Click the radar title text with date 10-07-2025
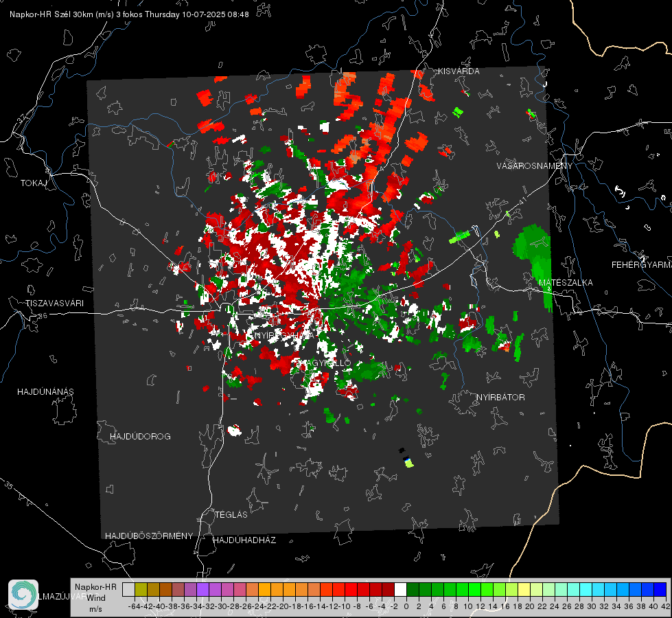Image resolution: width=672 pixels, height=618 pixels. (x=129, y=14)
